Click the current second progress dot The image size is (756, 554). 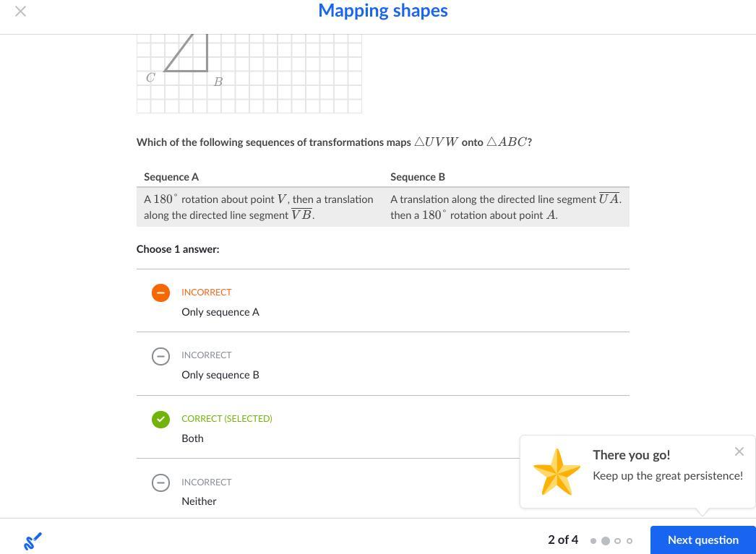[x=606, y=541]
